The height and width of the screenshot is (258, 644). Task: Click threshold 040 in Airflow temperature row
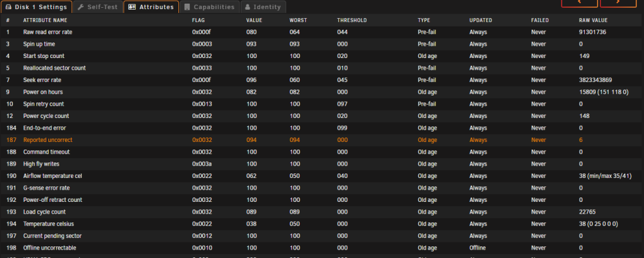pos(343,175)
